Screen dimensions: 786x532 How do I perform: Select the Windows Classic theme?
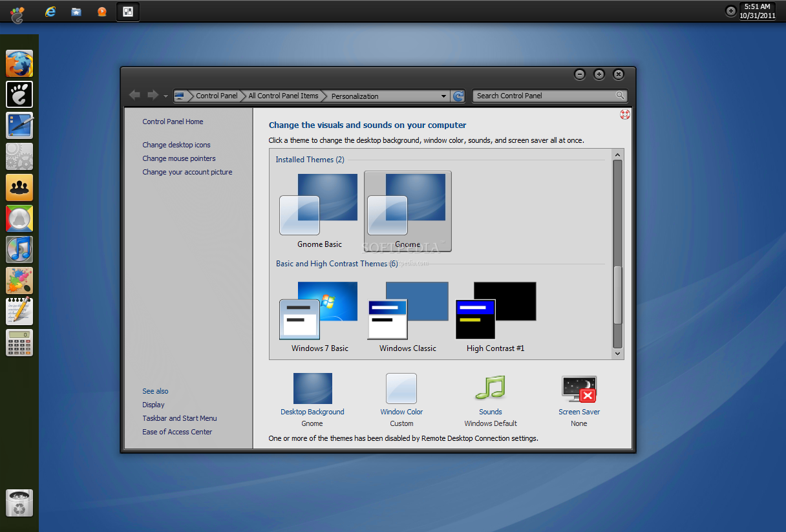click(407, 317)
